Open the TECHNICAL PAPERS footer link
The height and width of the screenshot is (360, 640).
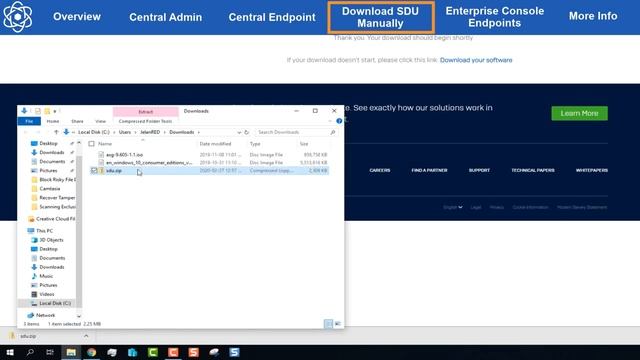click(533, 170)
